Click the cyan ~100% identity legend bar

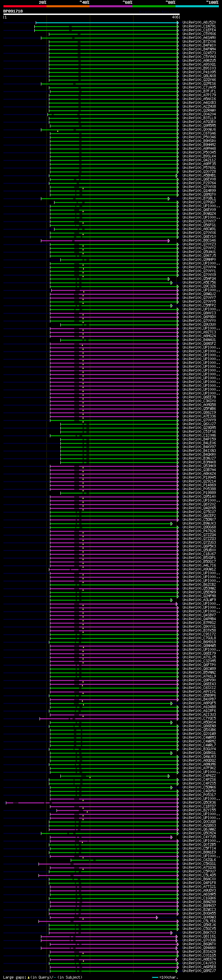[197, 6]
